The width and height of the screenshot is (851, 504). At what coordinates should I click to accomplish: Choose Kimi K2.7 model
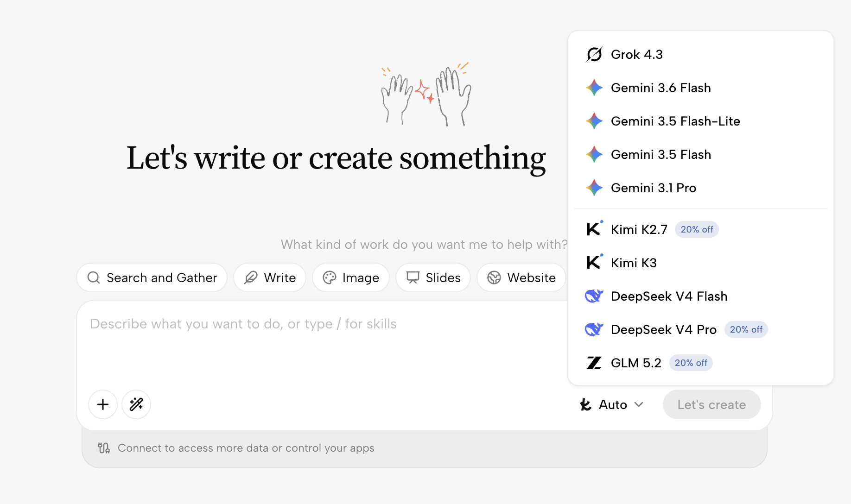pyautogui.click(x=701, y=229)
